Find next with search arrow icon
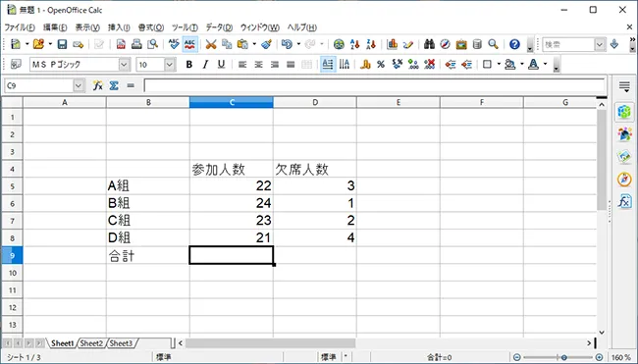The image size is (638, 364). coord(614,44)
